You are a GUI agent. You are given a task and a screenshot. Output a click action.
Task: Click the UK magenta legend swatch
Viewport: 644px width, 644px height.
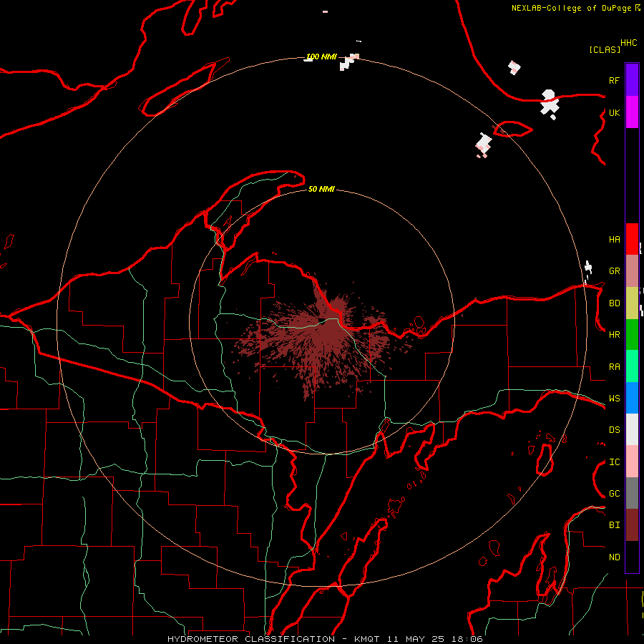(632, 112)
